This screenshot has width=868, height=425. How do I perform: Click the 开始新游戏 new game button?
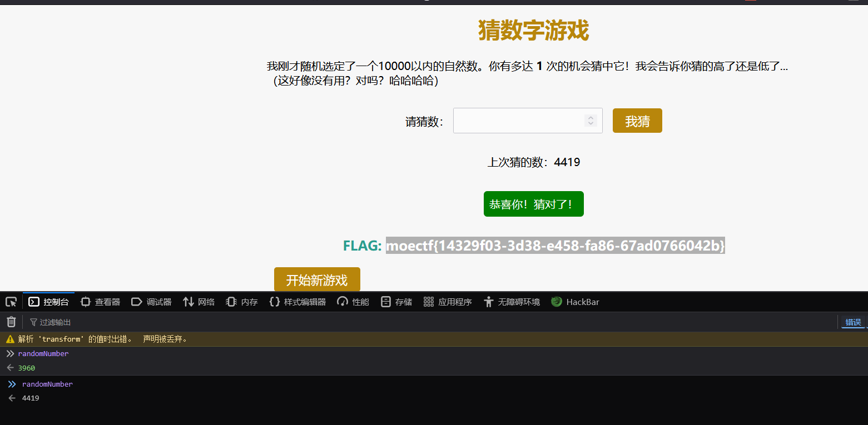pos(317,279)
